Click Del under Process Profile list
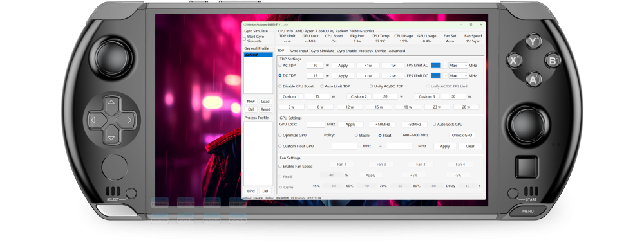Screen dimensions: 644x245 265,191
